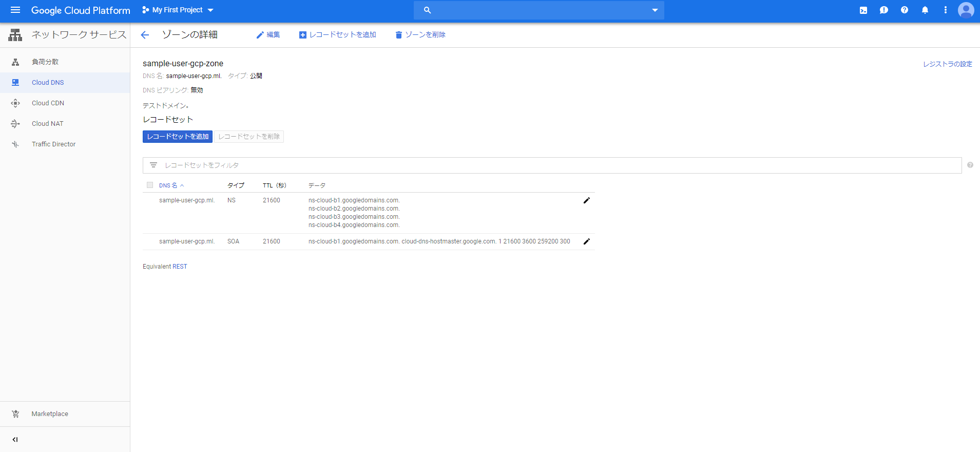
Task: Click the Cloud DNS sidebar icon
Action: 15,83
